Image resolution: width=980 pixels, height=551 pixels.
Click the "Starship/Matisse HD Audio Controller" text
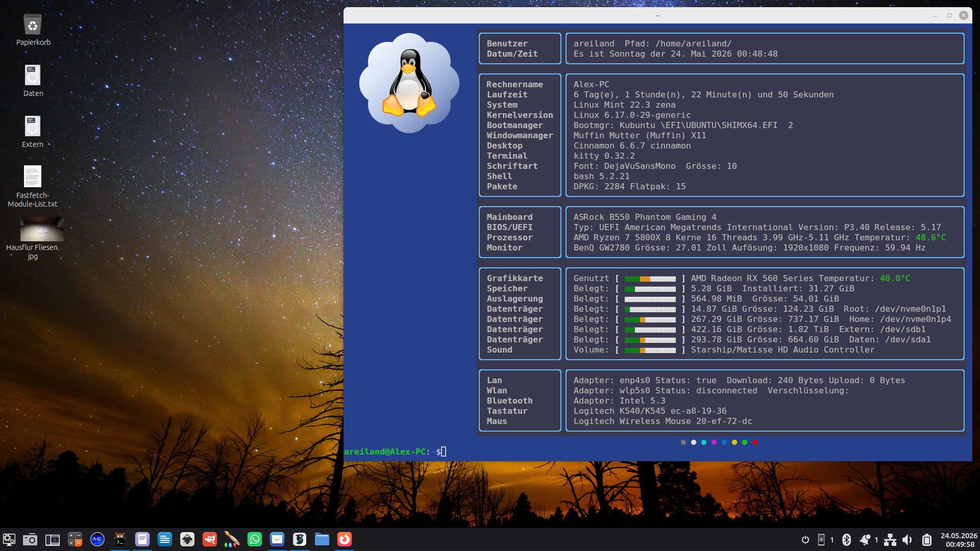[782, 350]
